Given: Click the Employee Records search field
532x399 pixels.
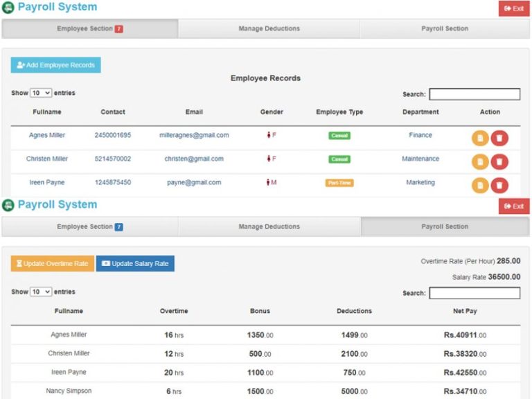Looking at the screenshot, I should (475, 94).
